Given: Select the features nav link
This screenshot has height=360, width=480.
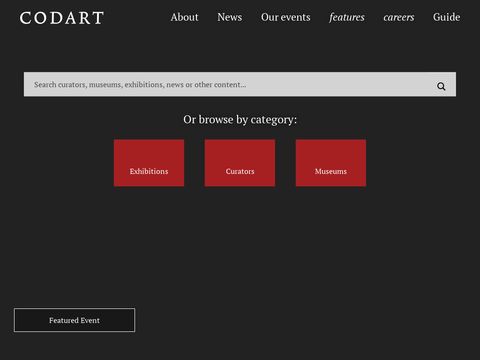Looking at the screenshot, I should (347, 17).
